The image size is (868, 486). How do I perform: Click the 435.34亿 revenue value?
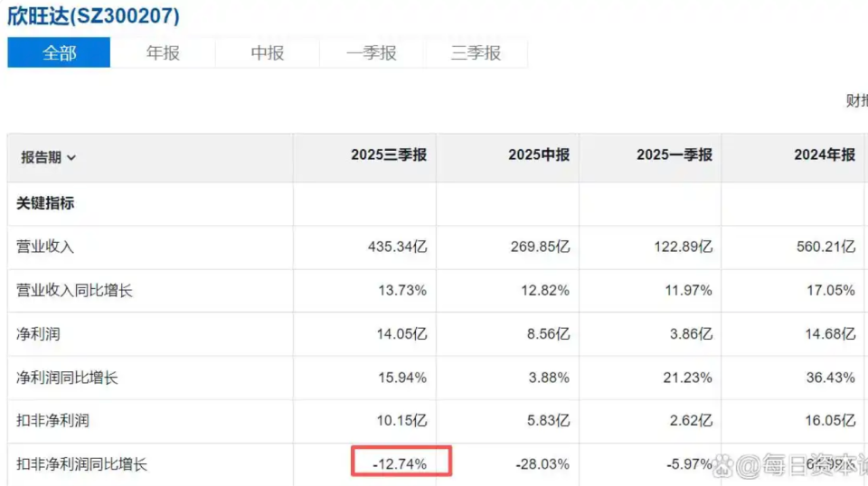pos(398,247)
